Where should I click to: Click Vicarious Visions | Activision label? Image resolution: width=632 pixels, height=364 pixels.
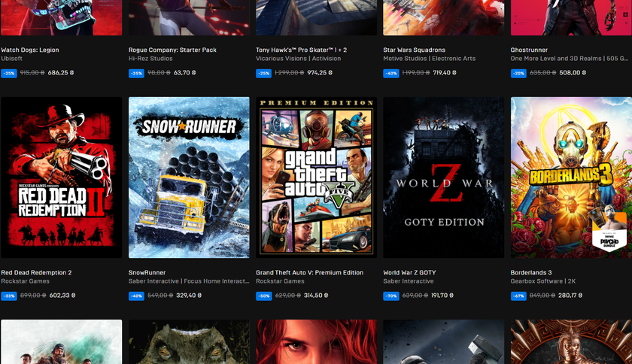[298, 59]
